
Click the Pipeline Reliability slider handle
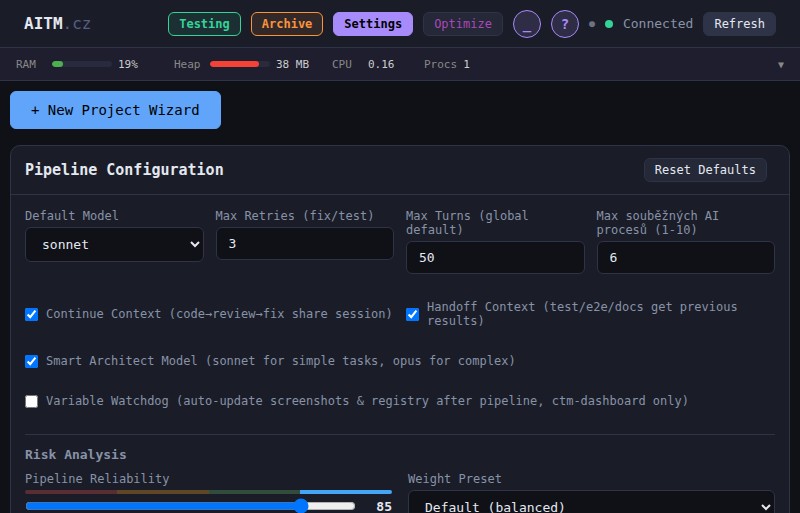(x=301, y=506)
